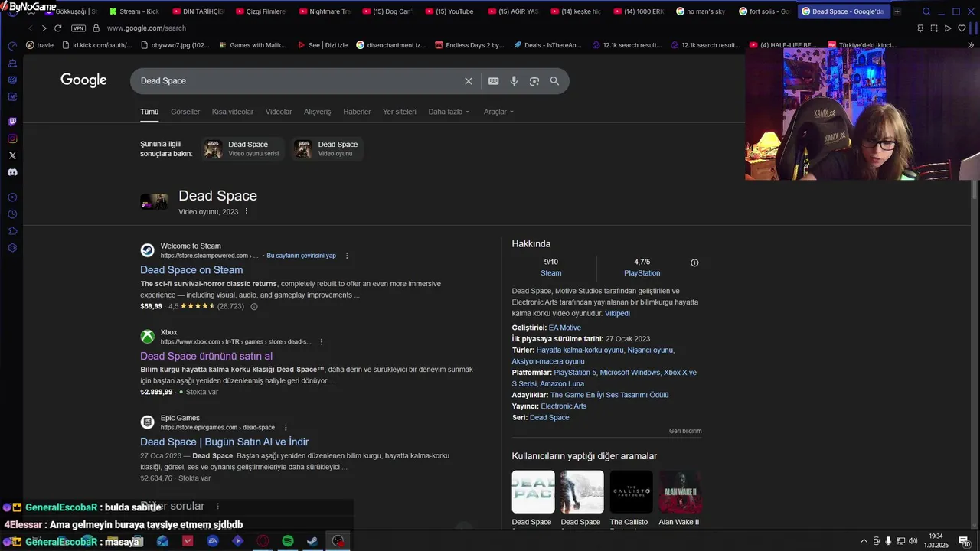Open more options beside Dead Space title

[247, 211]
